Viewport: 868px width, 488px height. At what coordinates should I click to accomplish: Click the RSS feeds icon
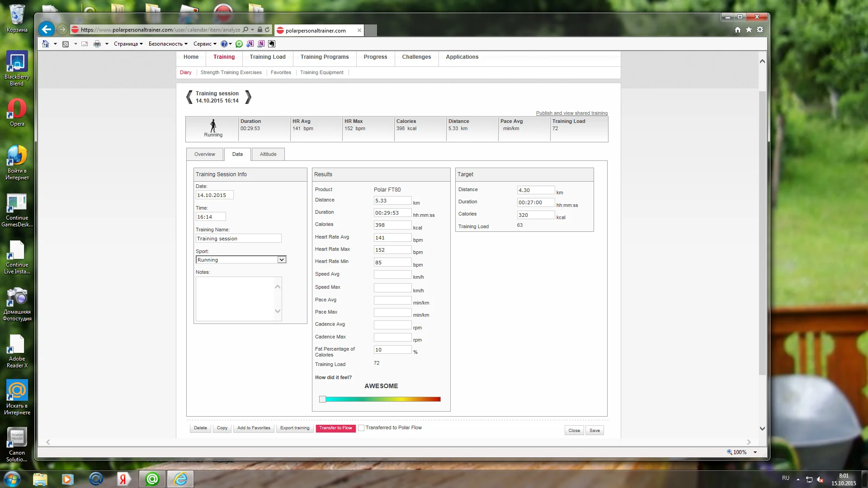(x=66, y=44)
